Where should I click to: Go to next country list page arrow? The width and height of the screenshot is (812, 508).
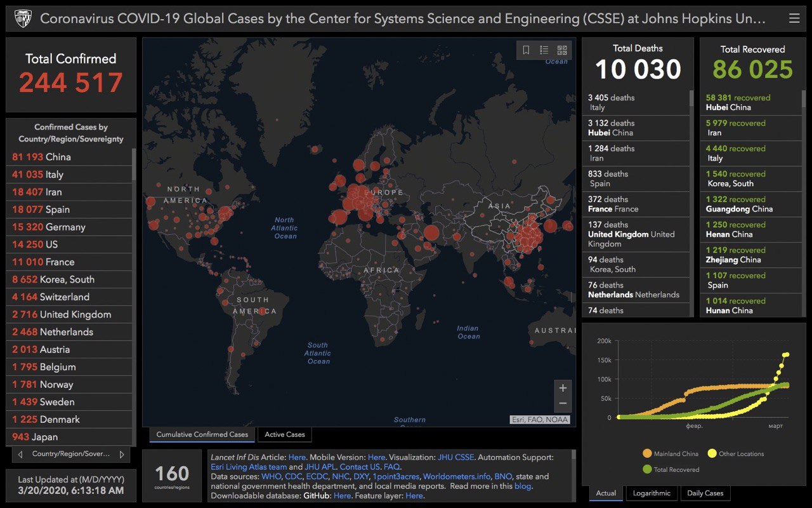122,454
